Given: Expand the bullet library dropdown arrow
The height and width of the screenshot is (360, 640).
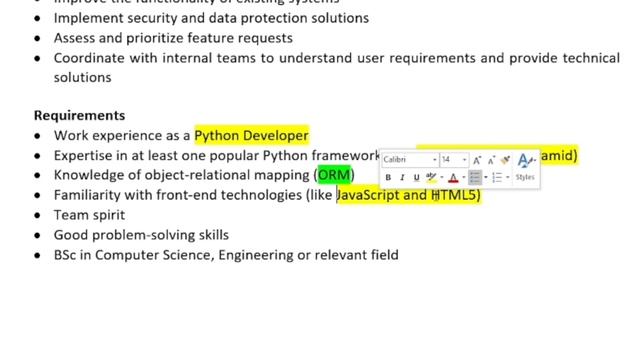Looking at the screenshot, I should tap(486, 177).
